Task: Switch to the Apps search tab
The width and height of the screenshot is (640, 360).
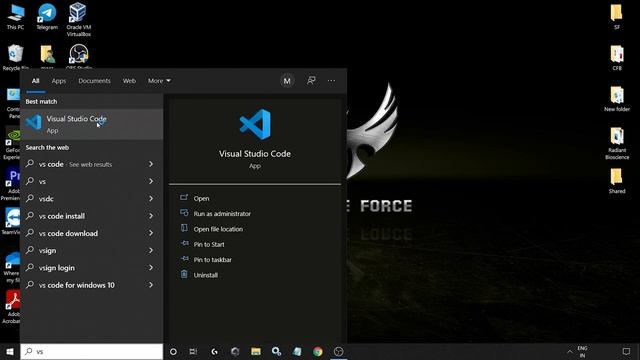Action: [x=59, y=81]
